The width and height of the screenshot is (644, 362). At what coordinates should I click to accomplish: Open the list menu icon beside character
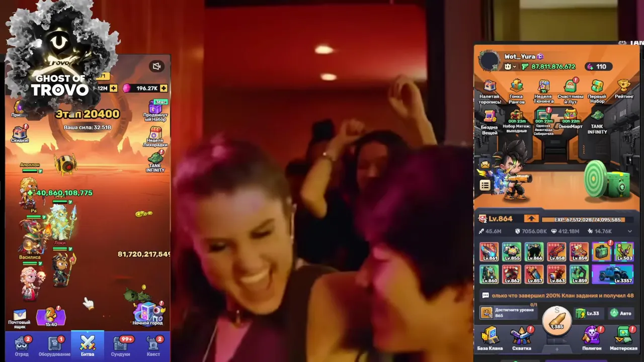click(485, 186)
